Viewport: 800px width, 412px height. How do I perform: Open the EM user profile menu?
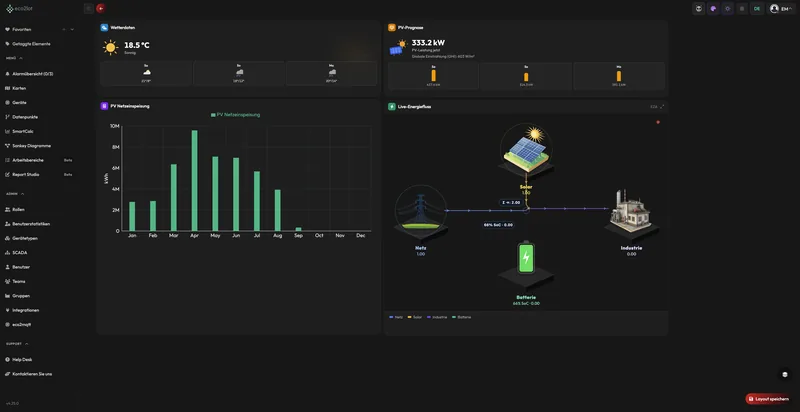coord(781,8)
